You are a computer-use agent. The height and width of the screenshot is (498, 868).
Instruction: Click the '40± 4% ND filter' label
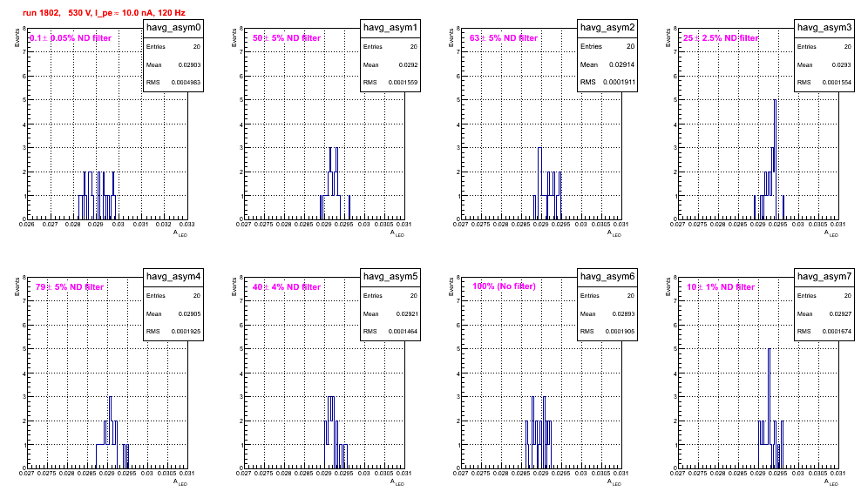coord(287,287)
